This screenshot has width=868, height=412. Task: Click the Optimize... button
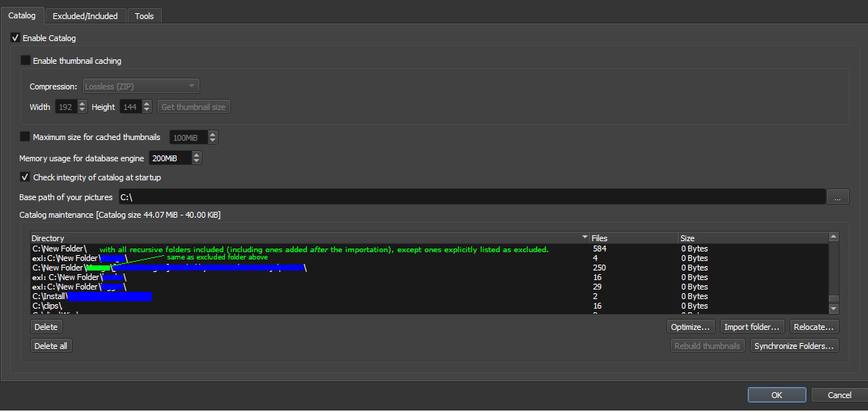691,327
